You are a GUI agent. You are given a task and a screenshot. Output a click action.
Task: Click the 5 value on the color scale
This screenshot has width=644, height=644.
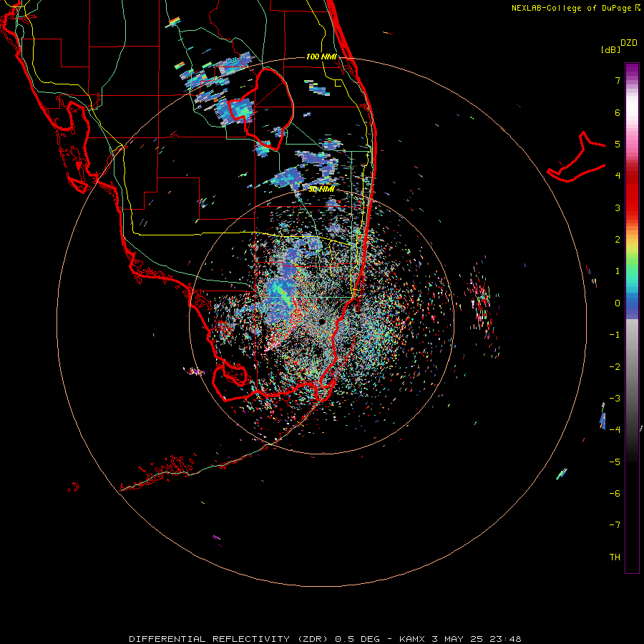[618, 144]
